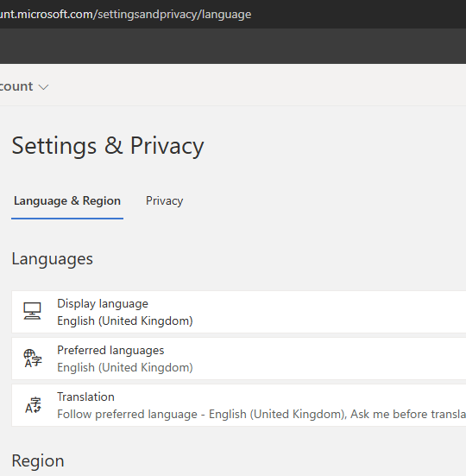Open the Preferred languages setting title

110,351
